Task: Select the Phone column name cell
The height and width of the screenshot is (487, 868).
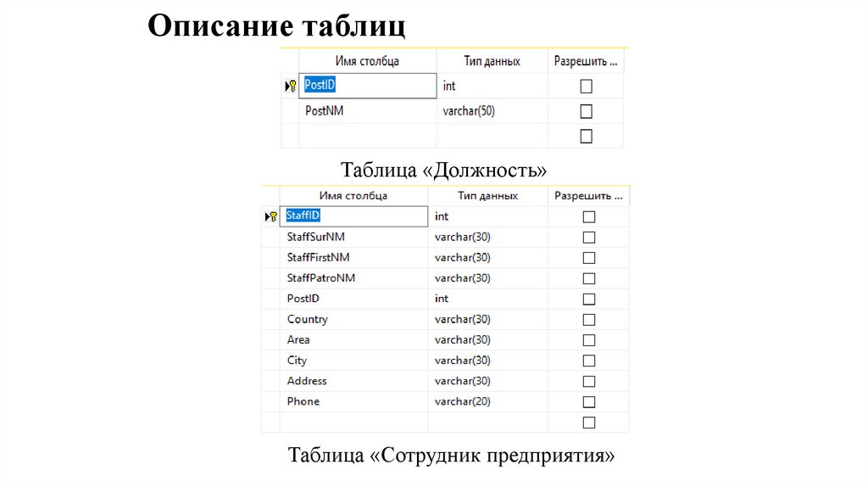Action: [x=353, y=401]
